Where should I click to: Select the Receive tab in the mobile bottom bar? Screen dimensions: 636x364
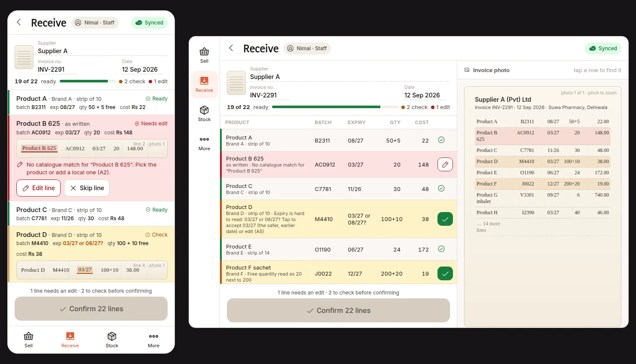70,340
